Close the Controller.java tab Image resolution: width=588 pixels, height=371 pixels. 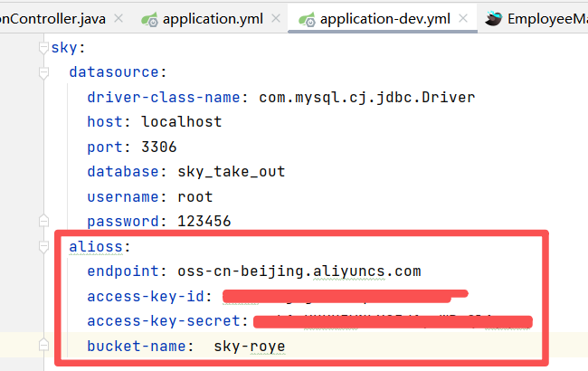click(119, 18)
